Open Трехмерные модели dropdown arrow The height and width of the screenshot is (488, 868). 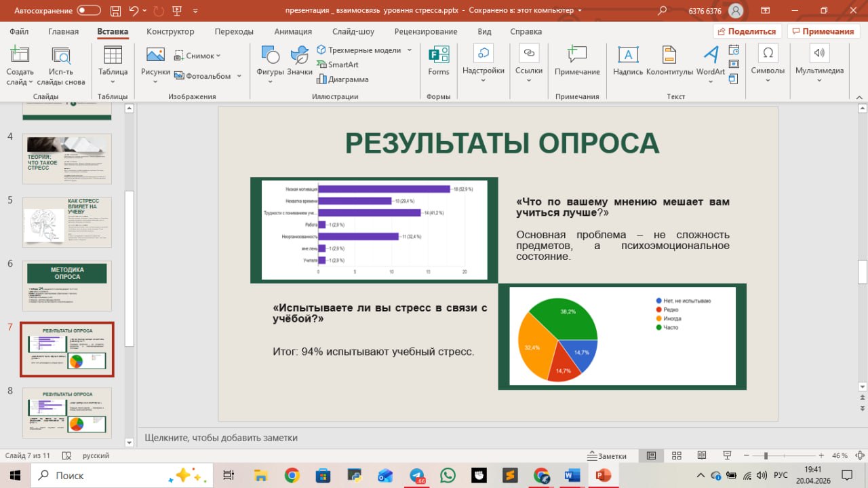[410, 50]
